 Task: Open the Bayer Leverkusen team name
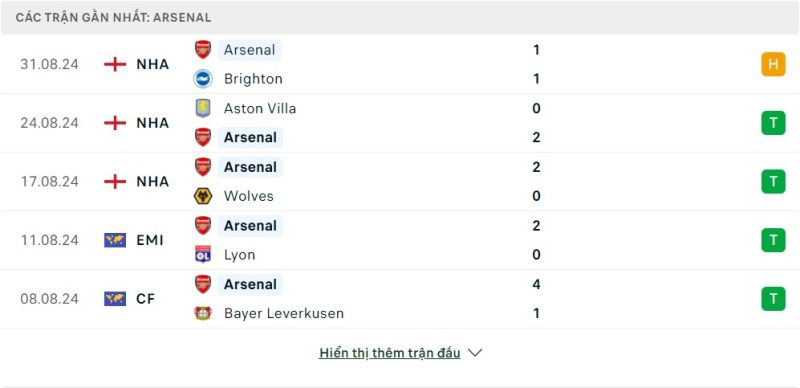pos(284,313)
